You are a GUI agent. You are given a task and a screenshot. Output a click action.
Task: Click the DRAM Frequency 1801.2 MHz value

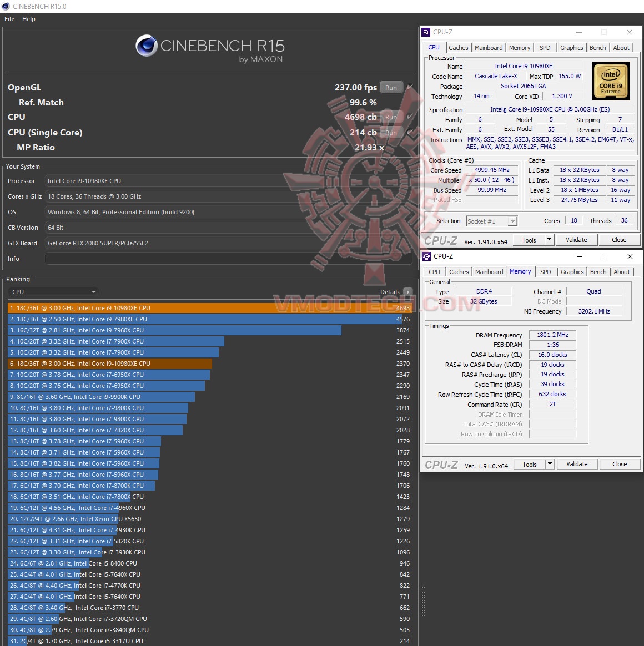[552, 335]
